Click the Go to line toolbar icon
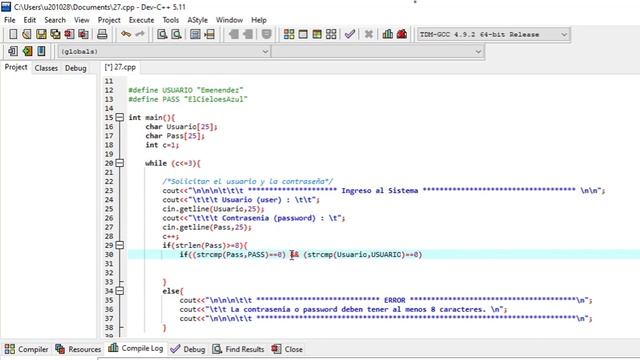Screen dimensions: 640x360 tap(209, 34)
